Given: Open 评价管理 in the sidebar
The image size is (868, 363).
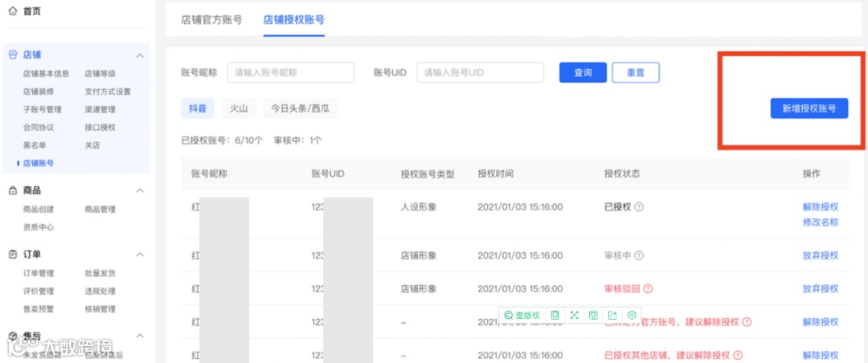Looking at the screenshot, I should coord(39,291).
